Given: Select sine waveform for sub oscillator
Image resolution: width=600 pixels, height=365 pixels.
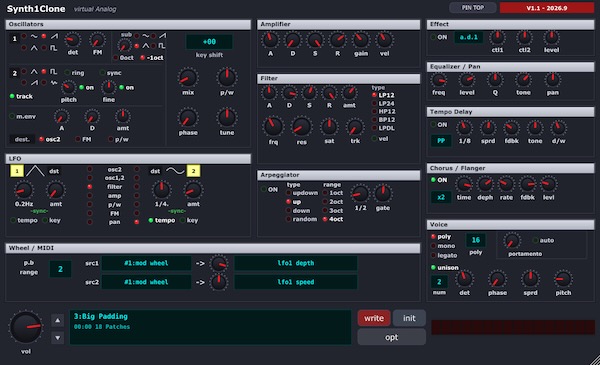Looking at the screenshot, I should (x=137, y=36).
